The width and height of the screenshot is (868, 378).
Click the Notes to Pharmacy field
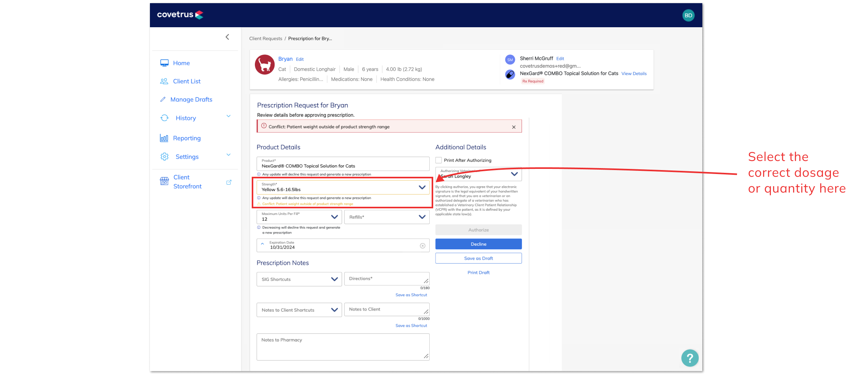342,347
